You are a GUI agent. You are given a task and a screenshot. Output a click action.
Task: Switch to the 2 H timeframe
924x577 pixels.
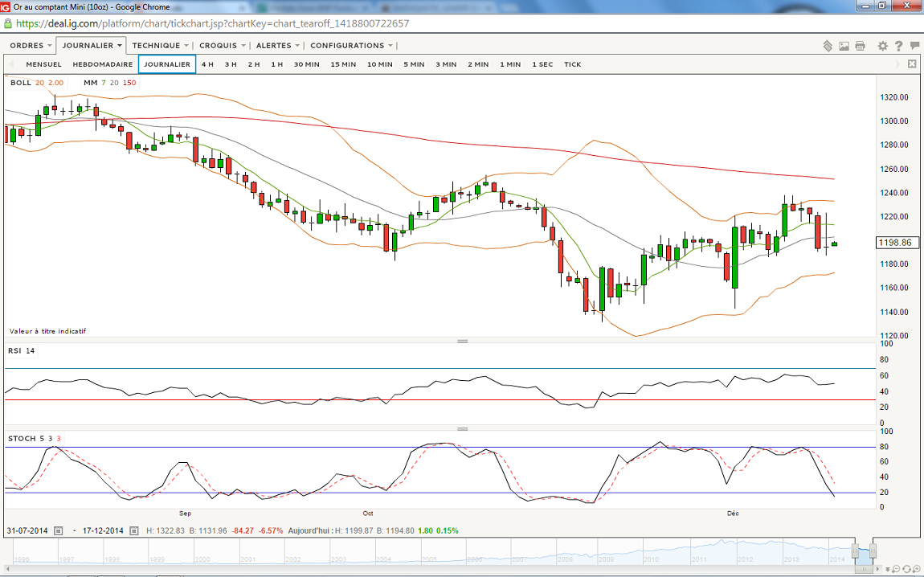coord(254,64)
